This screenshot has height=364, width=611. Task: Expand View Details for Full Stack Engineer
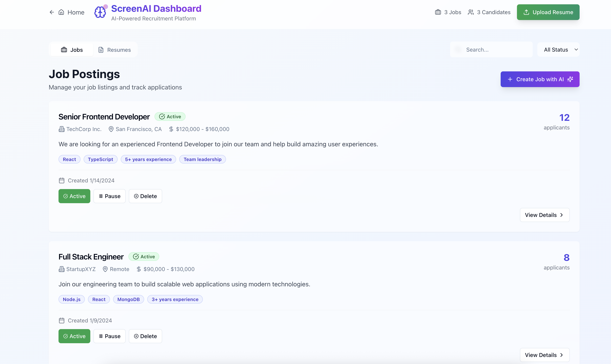pos(544,355)
